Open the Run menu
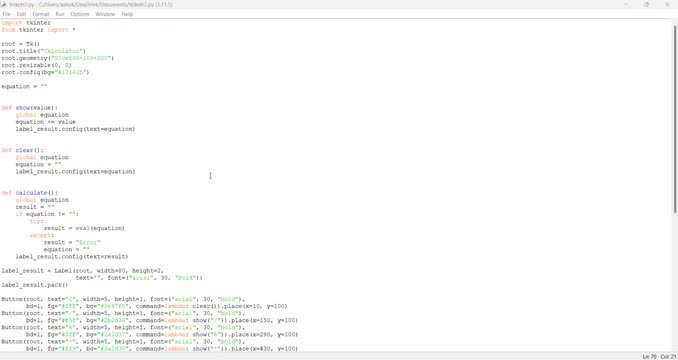 [60, 14]
